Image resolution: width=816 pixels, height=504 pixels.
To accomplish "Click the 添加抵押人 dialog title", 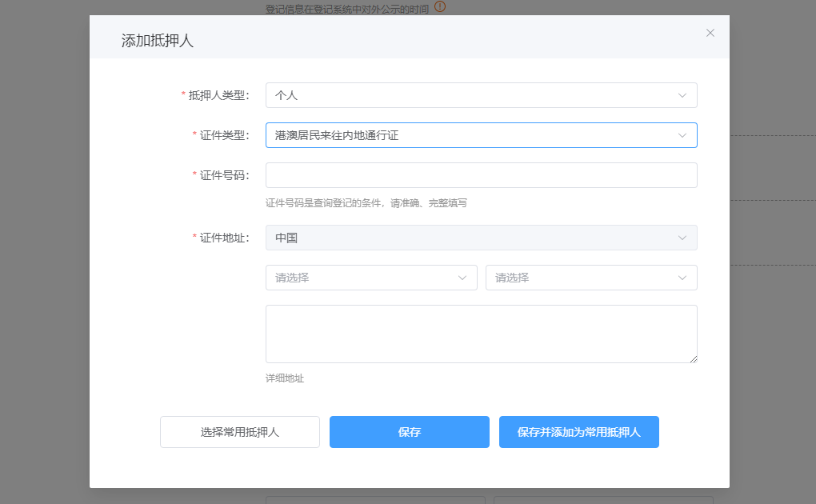I will point(157,41).
